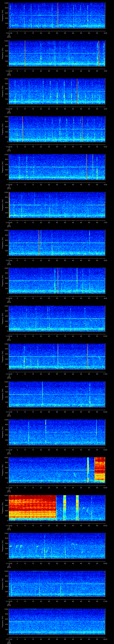Click the "7:00" end time label

pos(105,223)
